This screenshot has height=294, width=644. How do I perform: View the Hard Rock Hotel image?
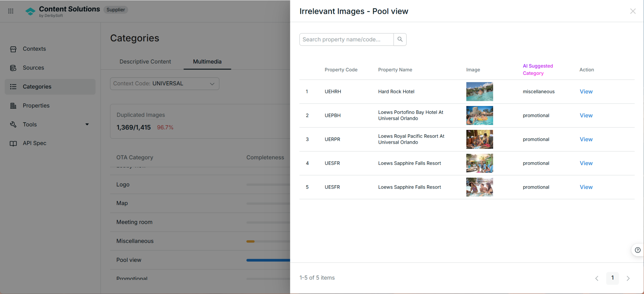(586, 92)
